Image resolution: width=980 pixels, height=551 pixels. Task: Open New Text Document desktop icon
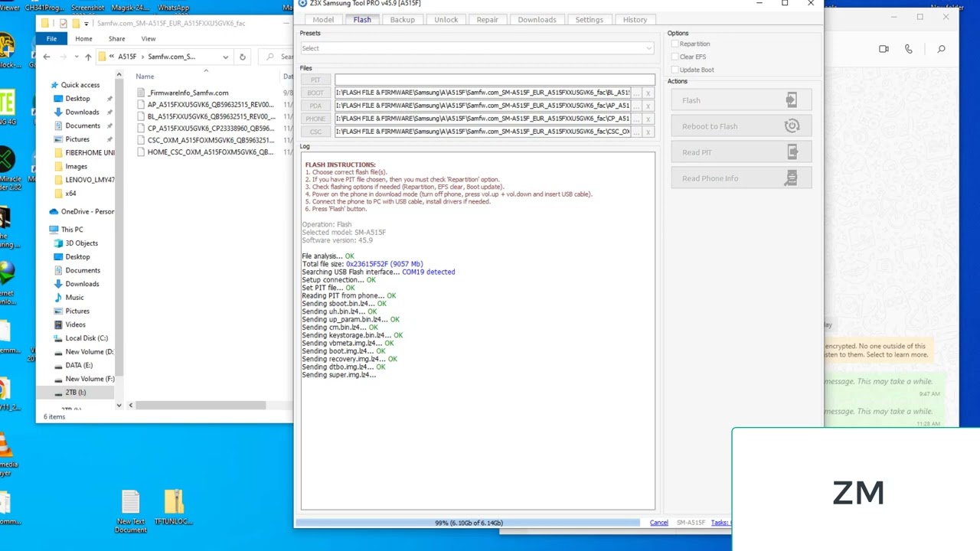(130, 511)
